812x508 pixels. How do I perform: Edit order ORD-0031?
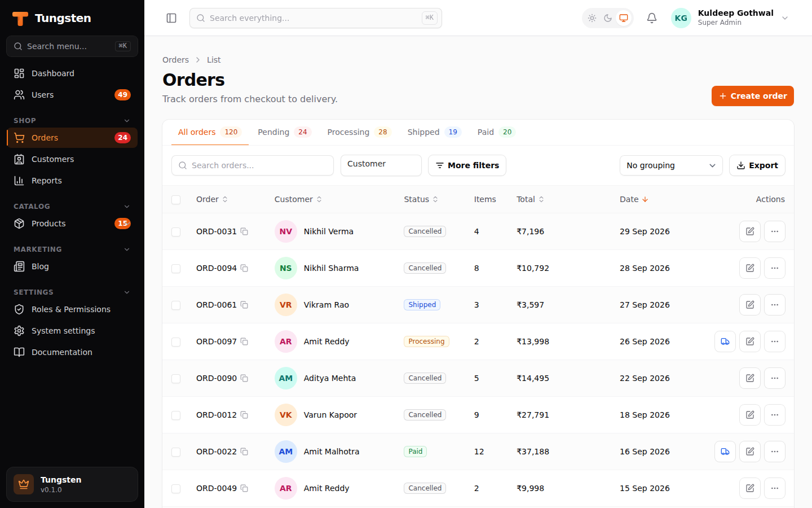click(750, 231)
